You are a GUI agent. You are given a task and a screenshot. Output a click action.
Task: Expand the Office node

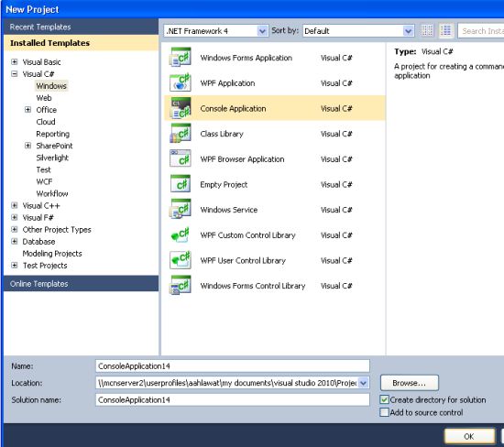coord(28,110)
